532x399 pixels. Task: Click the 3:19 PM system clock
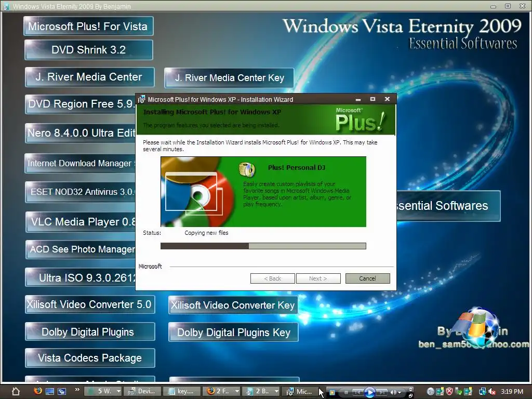pyautogui.click(x=512, y=392)
